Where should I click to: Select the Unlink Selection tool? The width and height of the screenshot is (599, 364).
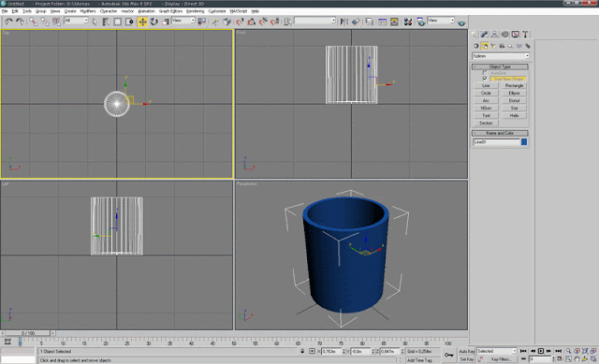coord(45,22)
